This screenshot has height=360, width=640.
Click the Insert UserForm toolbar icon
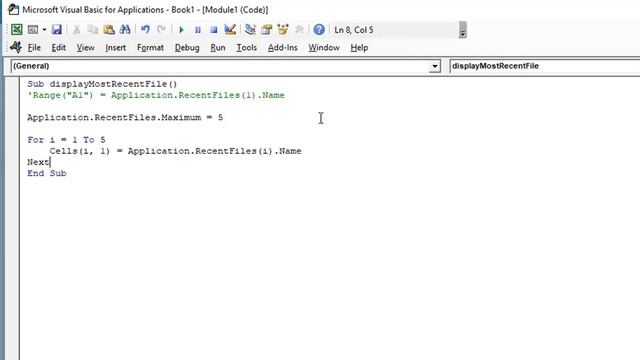(33, 30)
